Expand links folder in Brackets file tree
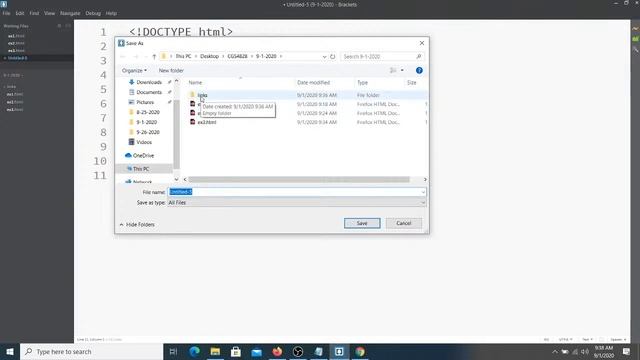The image size is (640, 360). click(11, 87)
